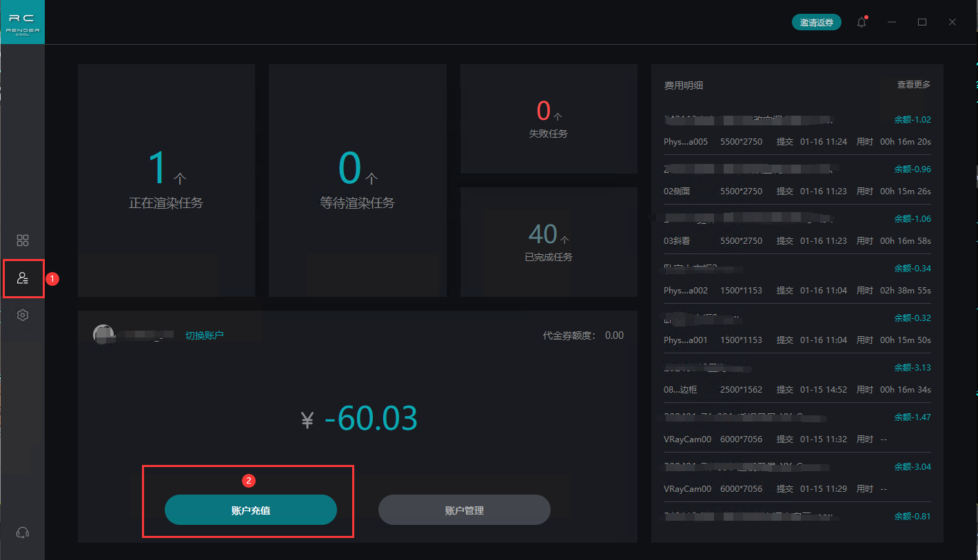978x560 pixels.
Task: Open customer support headset icon
Action: point(23,532)
